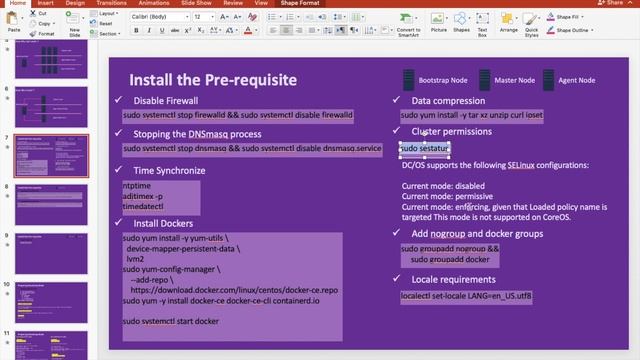Click the selected 'sudo sestatus' text box
Image resolution: width=640 pixels, height=360 pixels.
click(424, 149)
